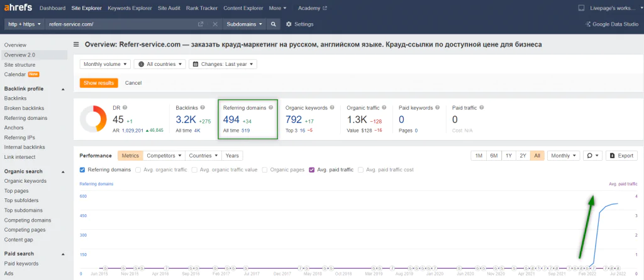Set chart range to 1M
The image size is (644, 280).
coord(479,156)
